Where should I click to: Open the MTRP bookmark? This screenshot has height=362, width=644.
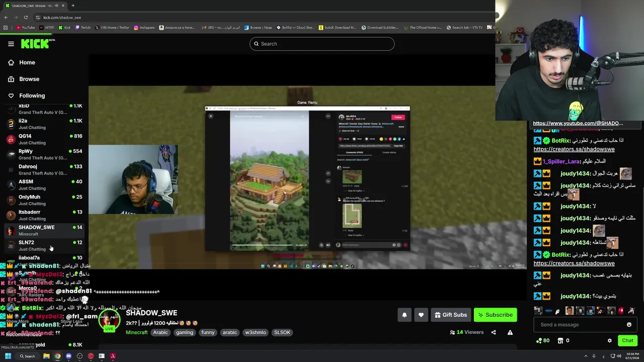point(47,28)
